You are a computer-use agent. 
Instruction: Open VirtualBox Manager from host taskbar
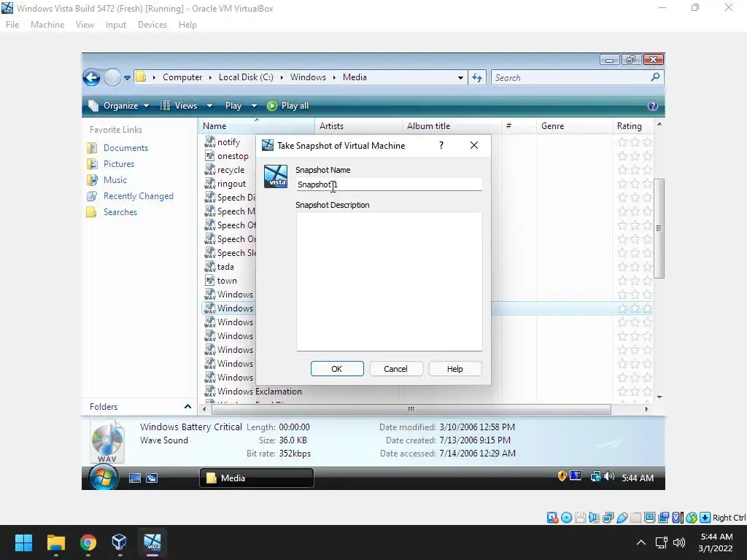click(120, 542)
